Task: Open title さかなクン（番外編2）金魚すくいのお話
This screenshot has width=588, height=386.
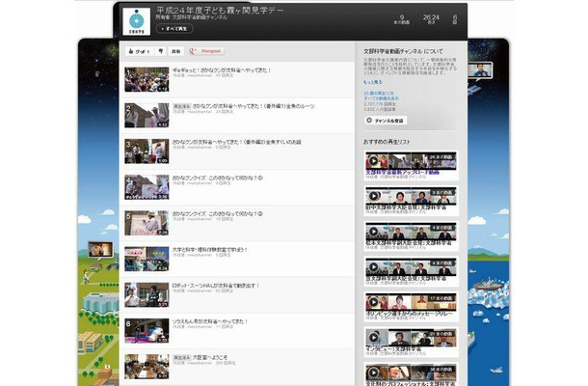Action: [x=236, y=142]
